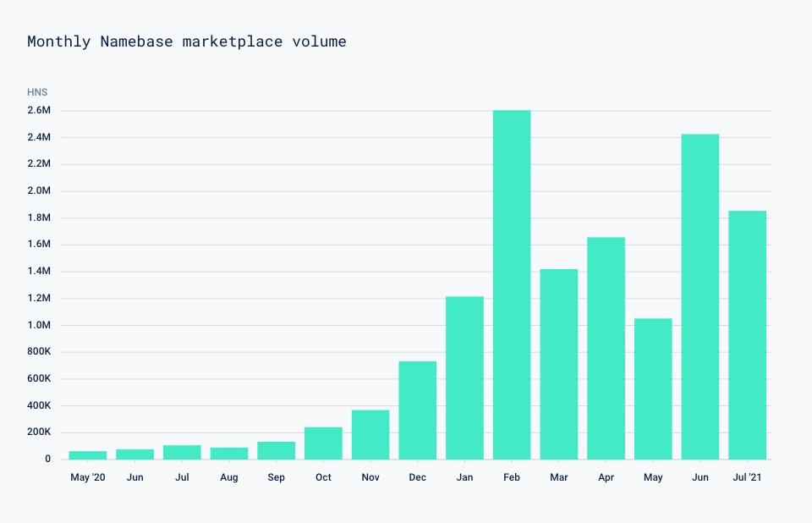Click the 2.4M axis label
Image resolution: width=812 pixels, height=523 pixels.
(x=39, y=137)
